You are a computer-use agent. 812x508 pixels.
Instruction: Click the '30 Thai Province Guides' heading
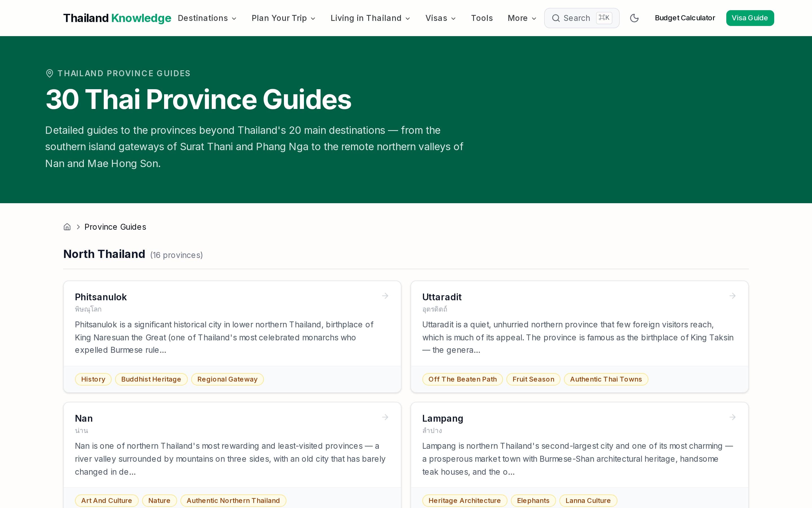198,99
